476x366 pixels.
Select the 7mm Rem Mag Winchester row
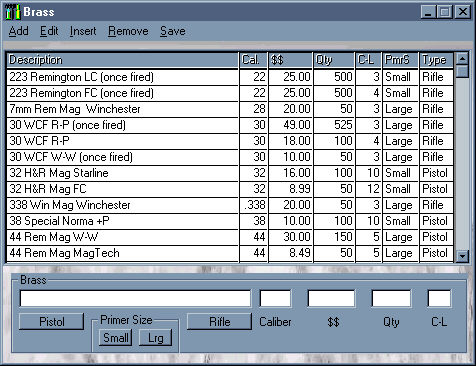point(230,109)
